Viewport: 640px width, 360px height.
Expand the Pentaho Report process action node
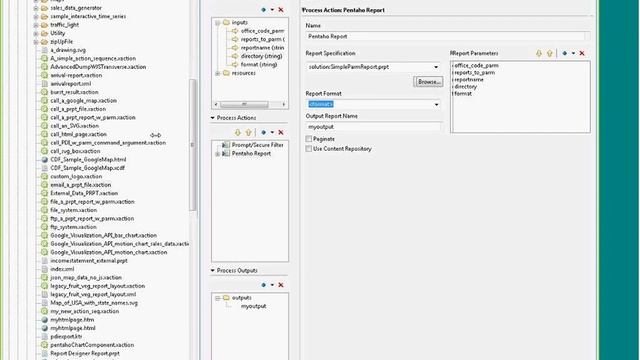(218, 154)
